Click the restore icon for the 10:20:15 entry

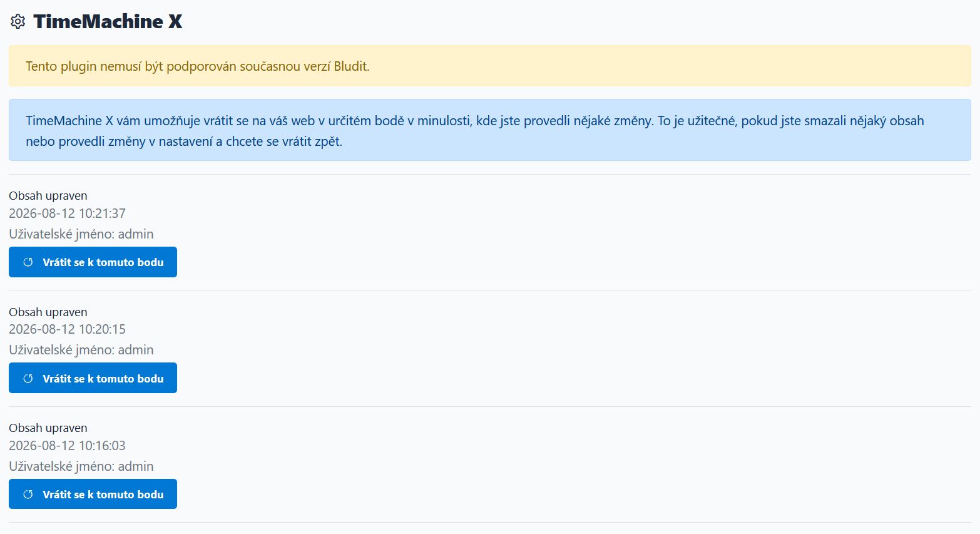[28, 378]
